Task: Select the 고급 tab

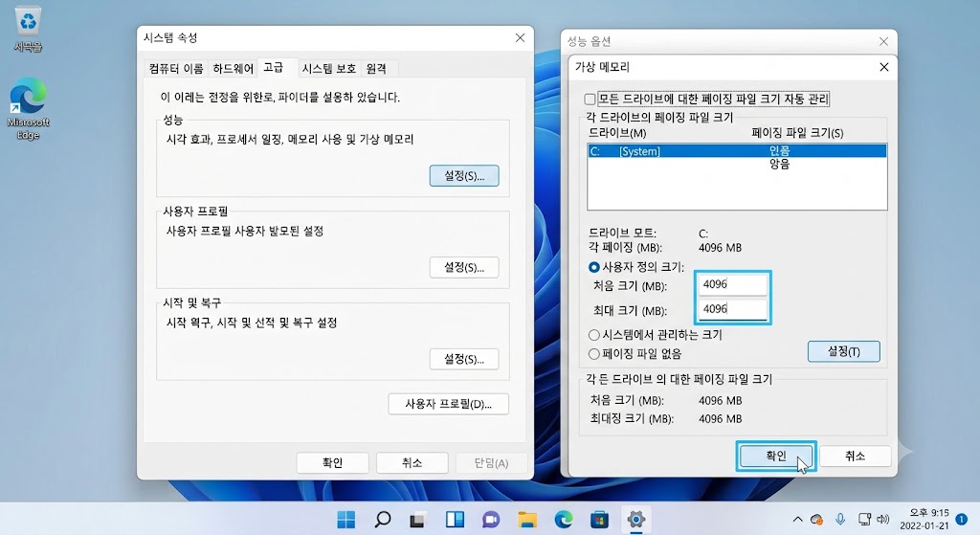Action: (x=273, y=68)
